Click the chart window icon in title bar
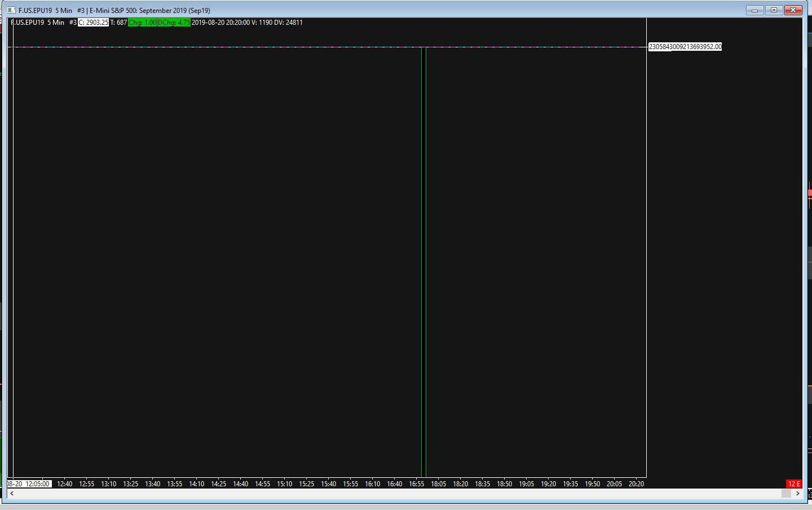This screenshot has width=812, height=510. click(11, 10)
